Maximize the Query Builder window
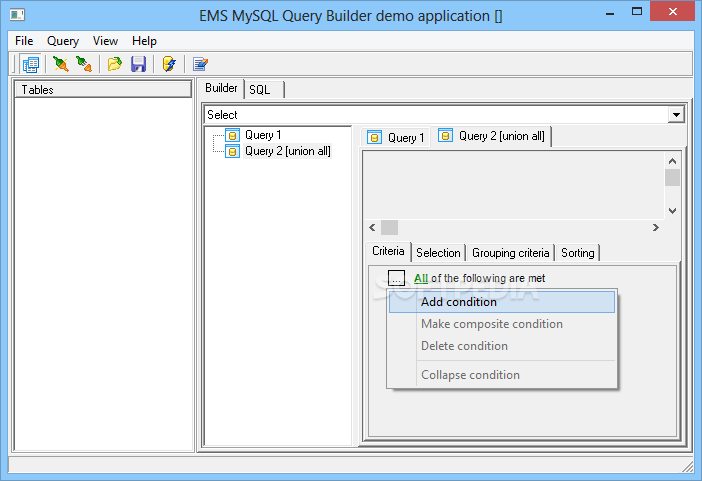Image resolution: width=702 pixels, height=481 pixels. point(637,12)
